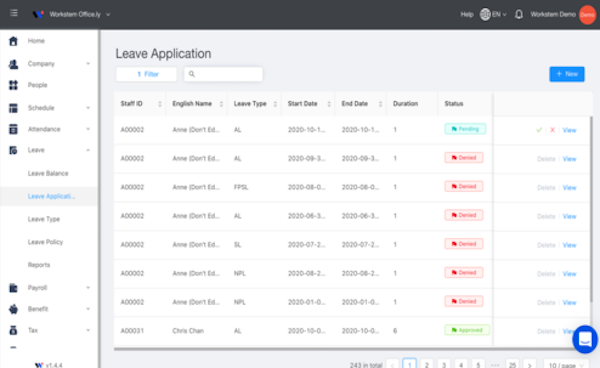The width and height of the screenshot is (600, 368).
Task: Click the Company sidebar icon
Action: 13,64
